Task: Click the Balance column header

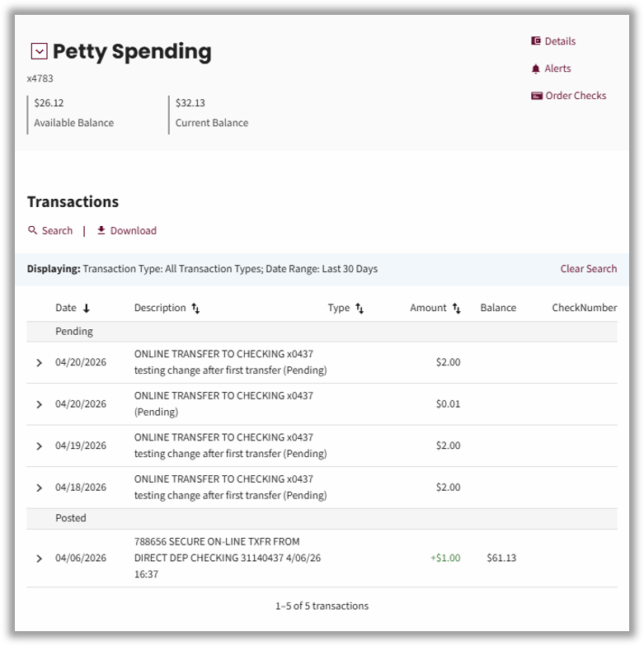Action: (498, 308)
